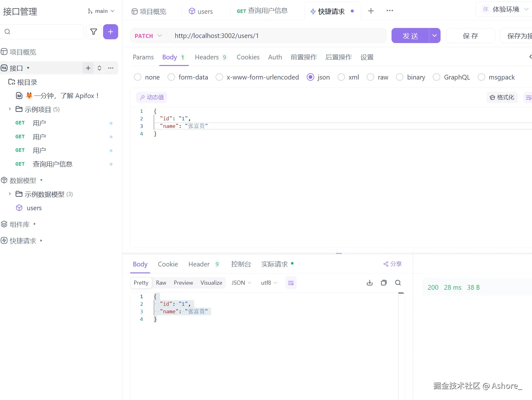Add new item in 接口 section
This screenshot has height=400, width=532.
(88, 68)
